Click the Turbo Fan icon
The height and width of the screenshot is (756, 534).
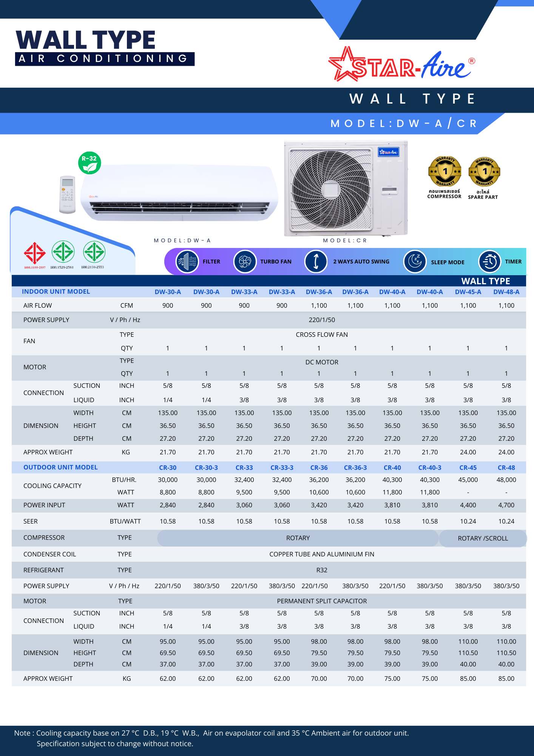point(245,262)
